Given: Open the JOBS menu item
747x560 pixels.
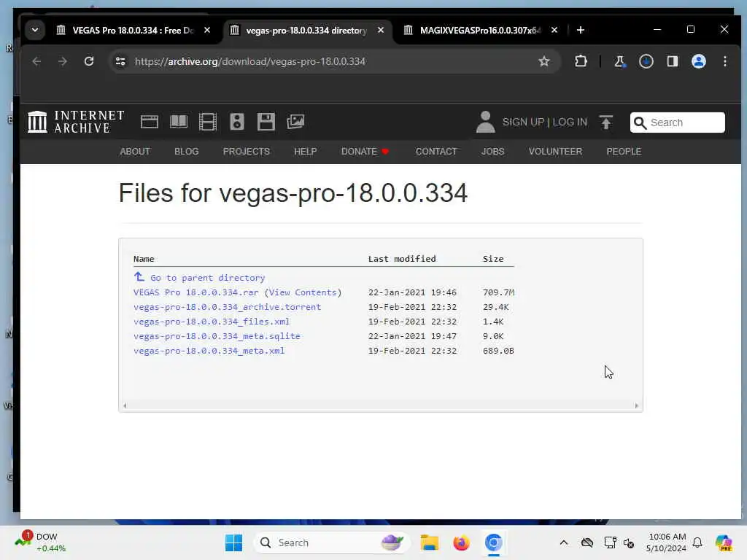Looking at the screenshot, I should coord(492,152).
